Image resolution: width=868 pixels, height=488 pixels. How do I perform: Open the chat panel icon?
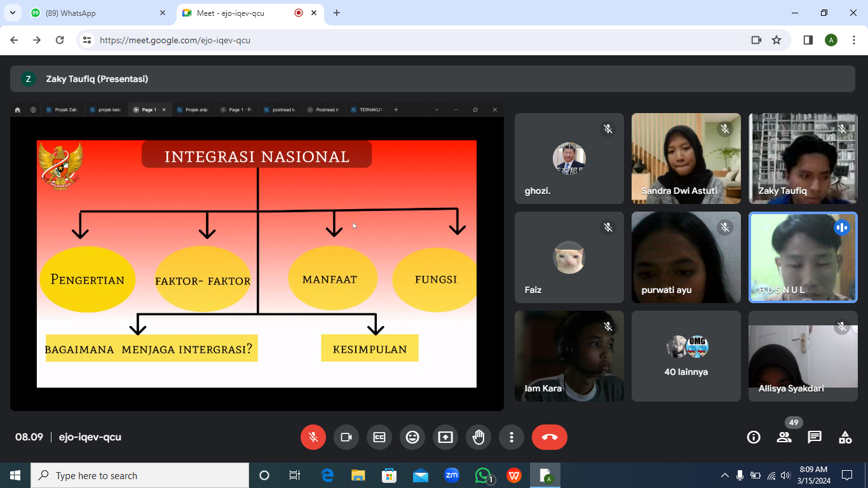815,437
